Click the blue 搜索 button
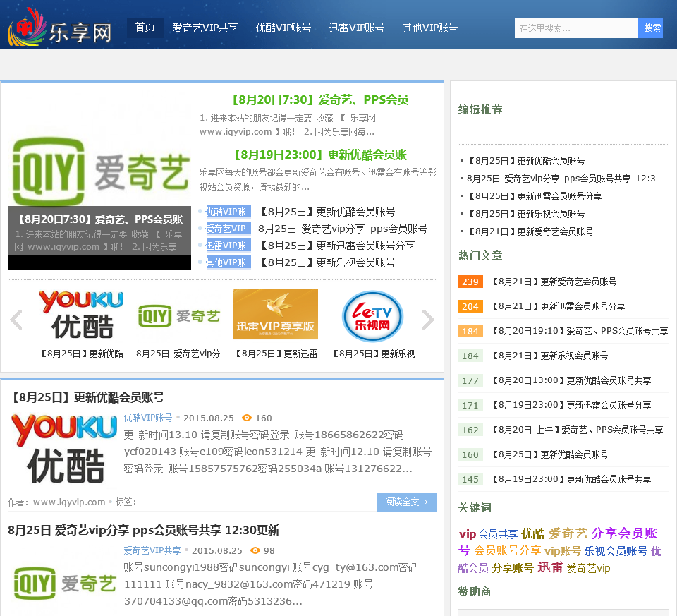 tap(650, 28)
